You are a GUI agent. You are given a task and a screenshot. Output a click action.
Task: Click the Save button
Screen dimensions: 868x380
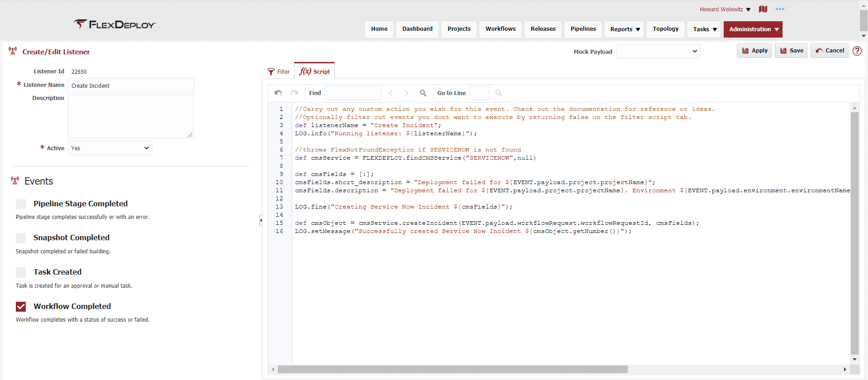791,51
